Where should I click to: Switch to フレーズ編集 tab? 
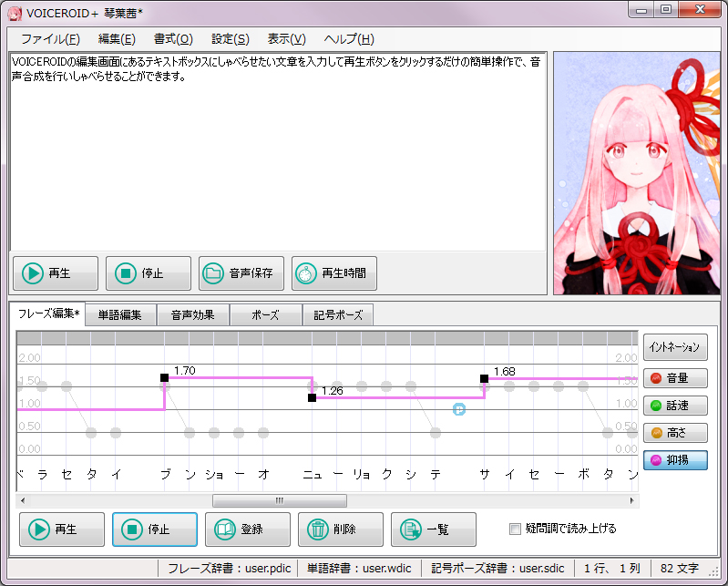pyautogui.click(x=48, y=314)
